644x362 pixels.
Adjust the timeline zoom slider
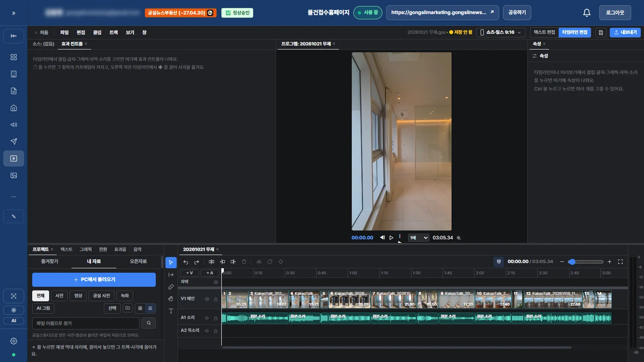(x=586, y=262)
